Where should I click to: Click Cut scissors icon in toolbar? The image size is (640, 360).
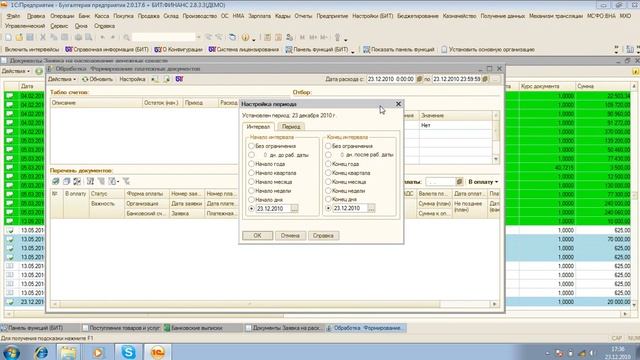tap(43, 38)
